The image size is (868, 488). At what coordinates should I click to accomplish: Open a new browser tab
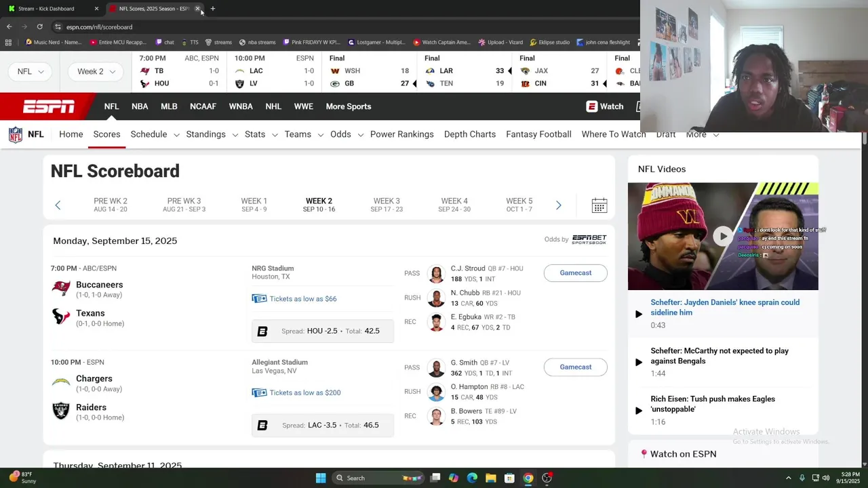pos(212,9)
